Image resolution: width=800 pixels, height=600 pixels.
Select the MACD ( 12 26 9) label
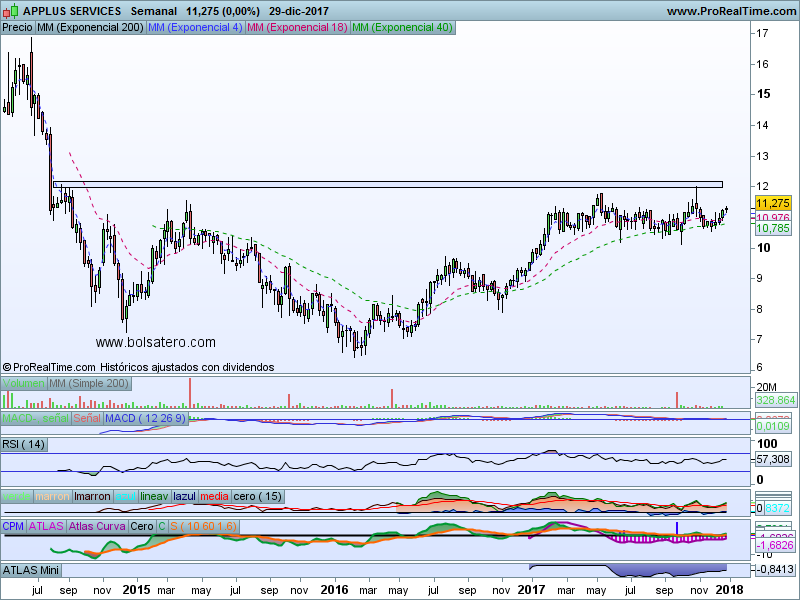[146, 418]
